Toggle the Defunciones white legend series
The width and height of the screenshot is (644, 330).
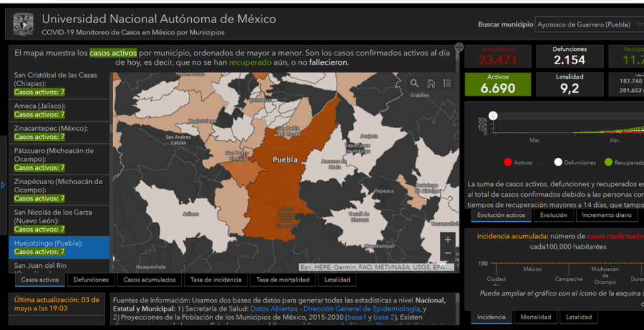pyautogui.click(x=575, y=163)
